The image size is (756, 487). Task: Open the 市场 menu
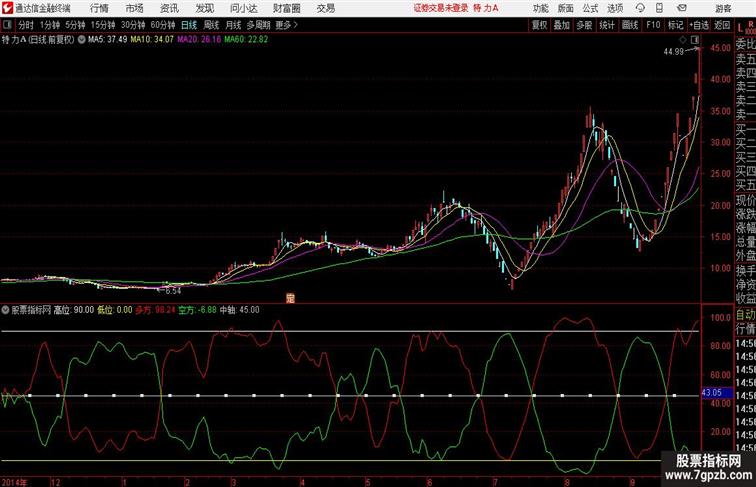pyautogui.click(x=135, y=8)
